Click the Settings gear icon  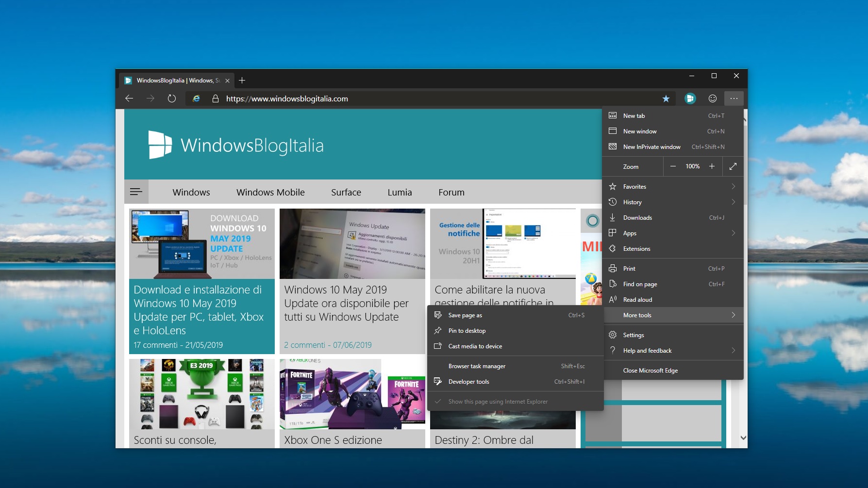tap(613, 335)
